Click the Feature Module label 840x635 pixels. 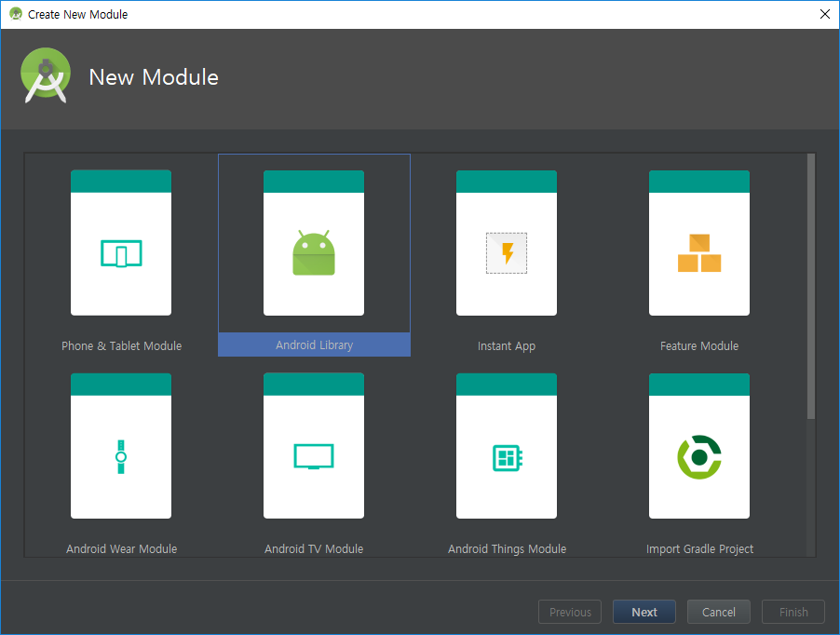699,345
